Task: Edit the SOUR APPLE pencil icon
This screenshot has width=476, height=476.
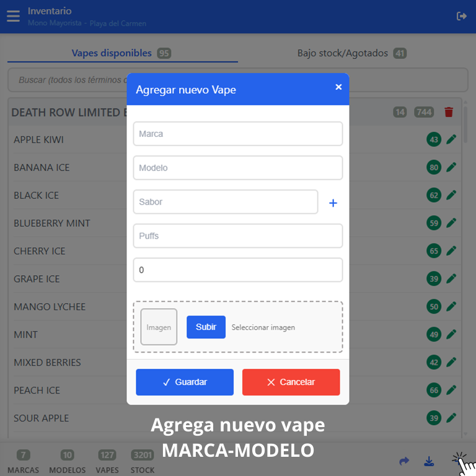Action: 451,418
